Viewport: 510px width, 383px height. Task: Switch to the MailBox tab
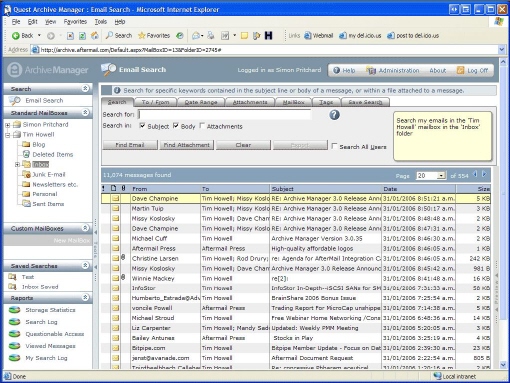(x=293, y=102)
